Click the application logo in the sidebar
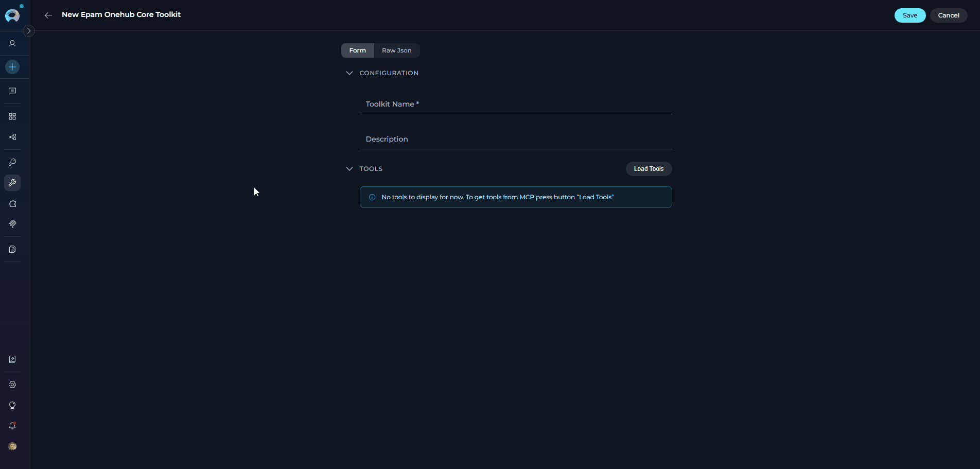The image size is (980, 469). point(12,15)
